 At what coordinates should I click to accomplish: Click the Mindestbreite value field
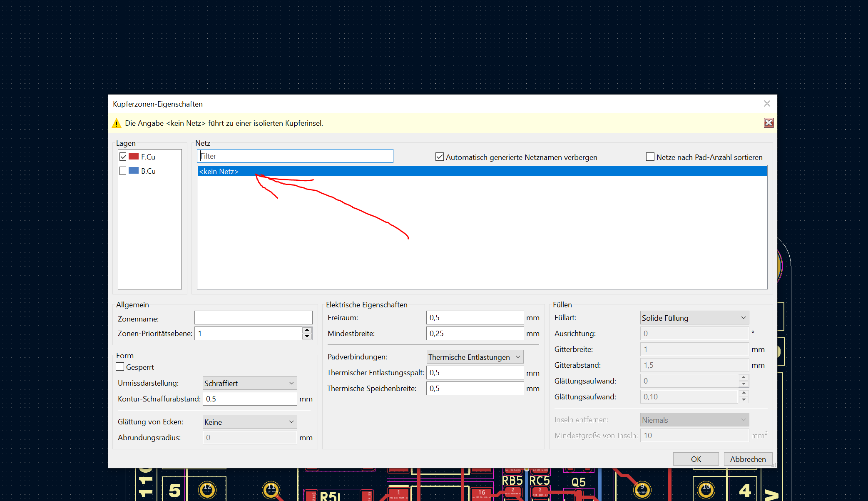point(475,334)
